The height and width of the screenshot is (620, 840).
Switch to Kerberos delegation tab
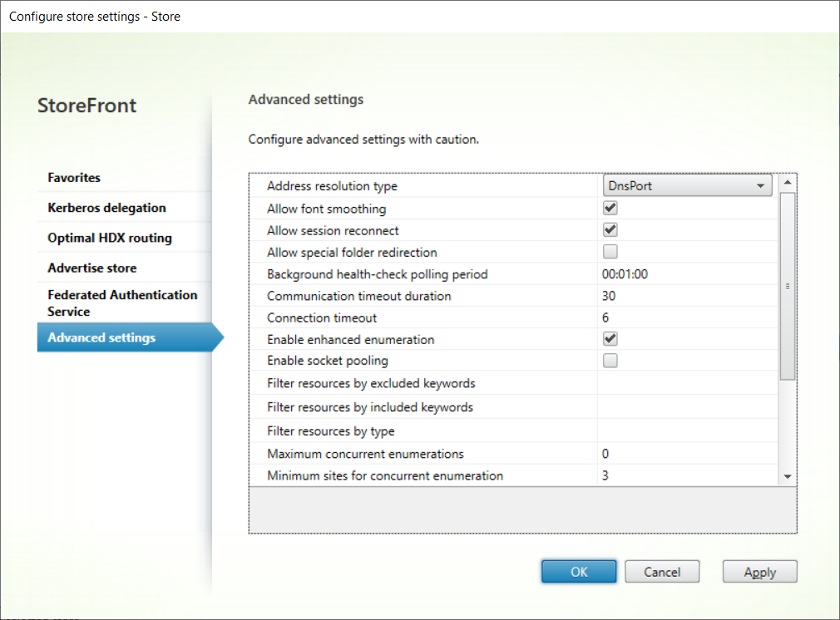(x=106, y=208)
